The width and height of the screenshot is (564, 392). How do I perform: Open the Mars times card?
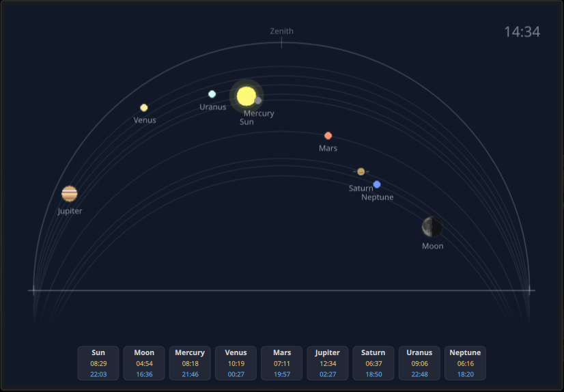coord(282,363)
